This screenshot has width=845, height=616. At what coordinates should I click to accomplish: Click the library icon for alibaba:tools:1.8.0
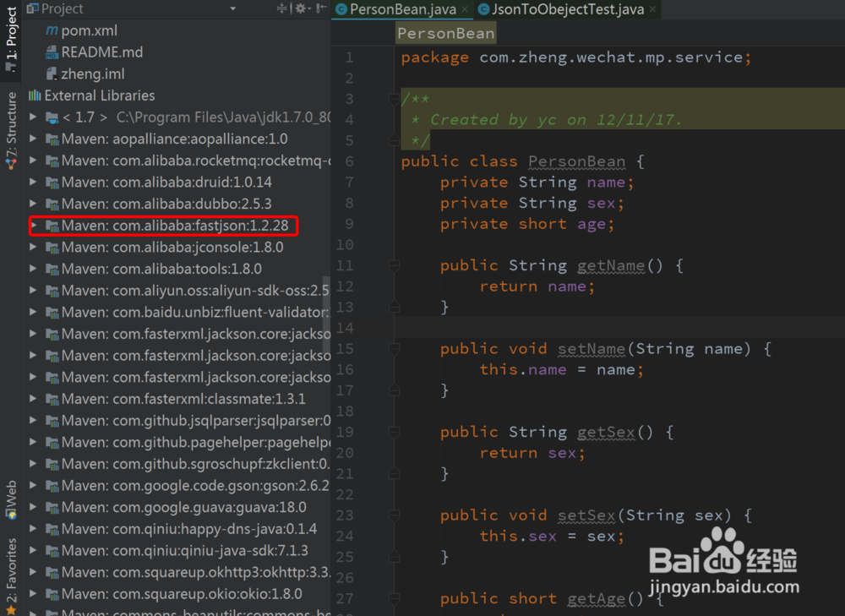pos(52,269)
